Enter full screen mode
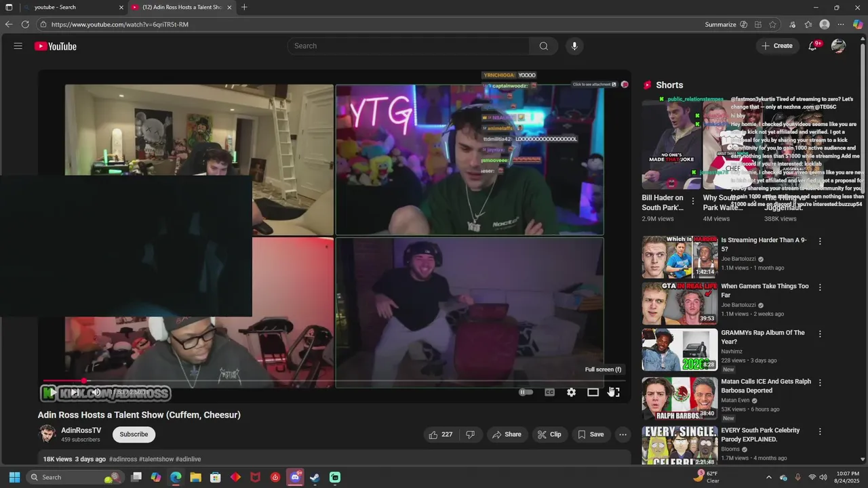This screenshot has width=868, height=488. [x=614, y=392]
